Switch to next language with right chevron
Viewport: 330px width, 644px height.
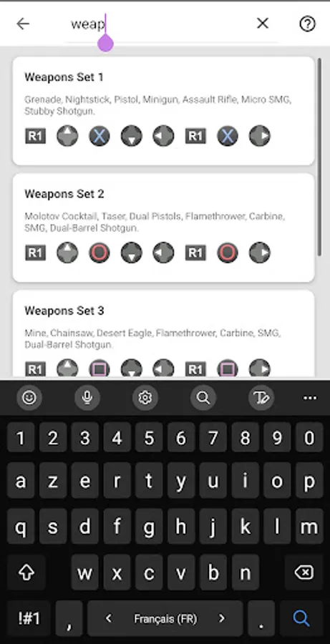pos(222,618)
